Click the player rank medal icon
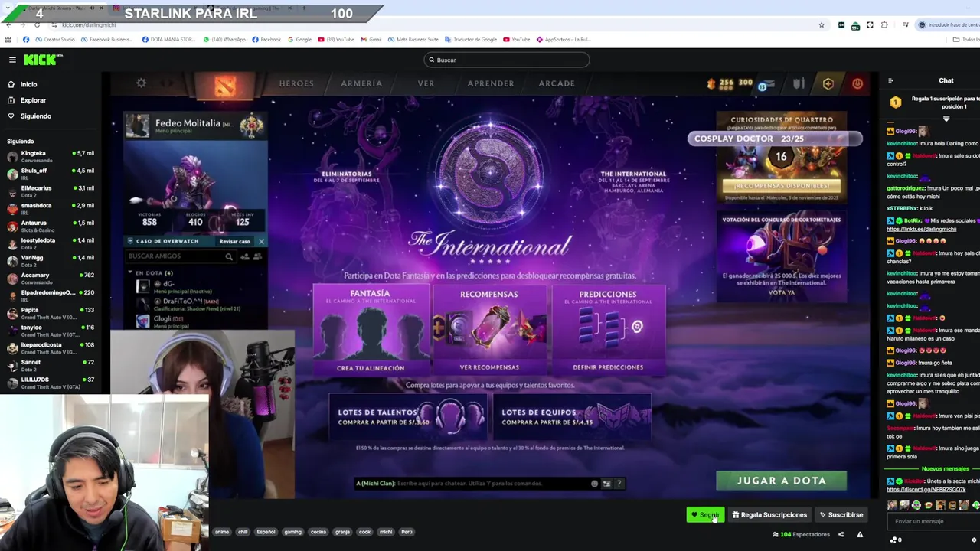The height and width of the screenshot is (551, 980). (x=251, y=126)
